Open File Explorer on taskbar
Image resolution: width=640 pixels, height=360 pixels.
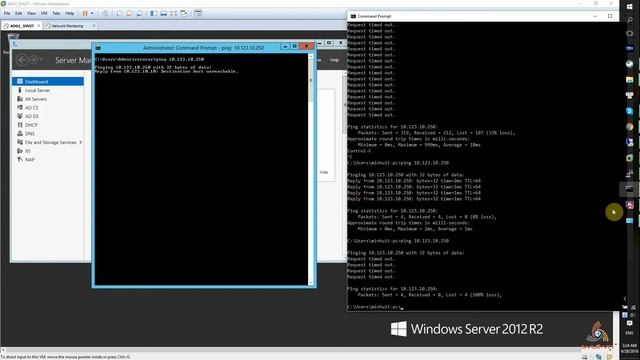pos(629,80)
